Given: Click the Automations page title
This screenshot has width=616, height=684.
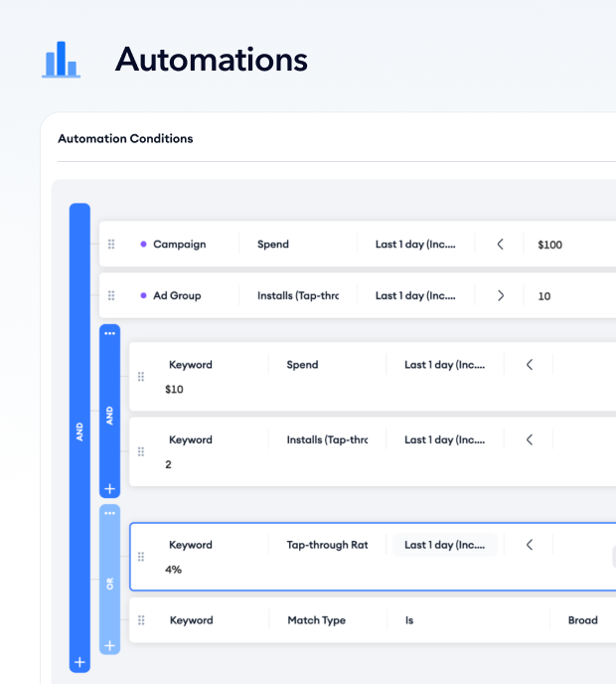Looking at the screenshot, I should point(212,60).
